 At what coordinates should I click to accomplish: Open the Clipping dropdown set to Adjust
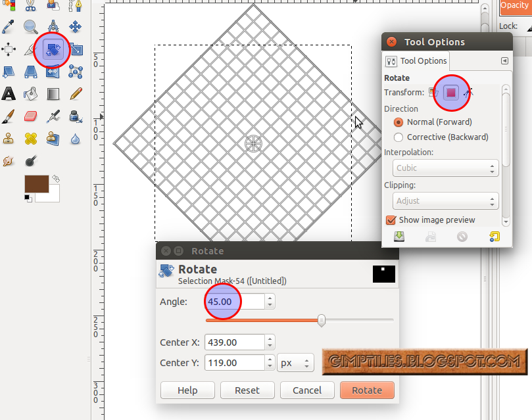tap(445, 200)
